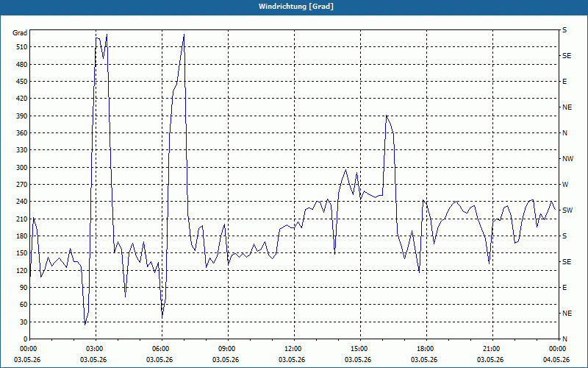The height and width of the screenshot is (368, 588).
Task: Select the 180 degree axis label
Action: (x=21, y=236)
